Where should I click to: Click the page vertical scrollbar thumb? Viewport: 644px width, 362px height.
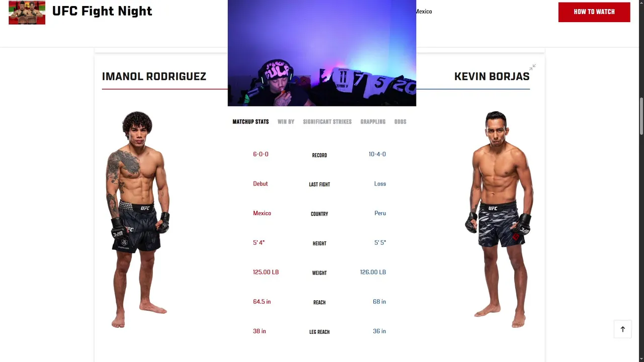tap(641, 116)
